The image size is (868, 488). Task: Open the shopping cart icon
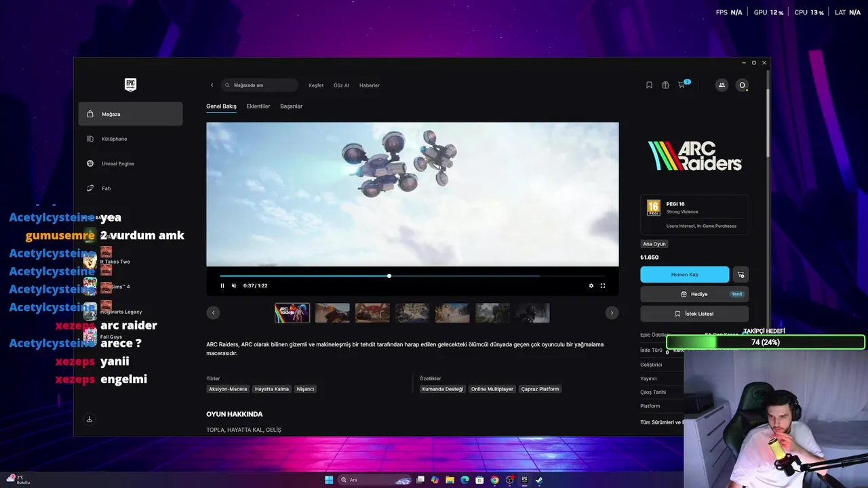pos(682,85)
